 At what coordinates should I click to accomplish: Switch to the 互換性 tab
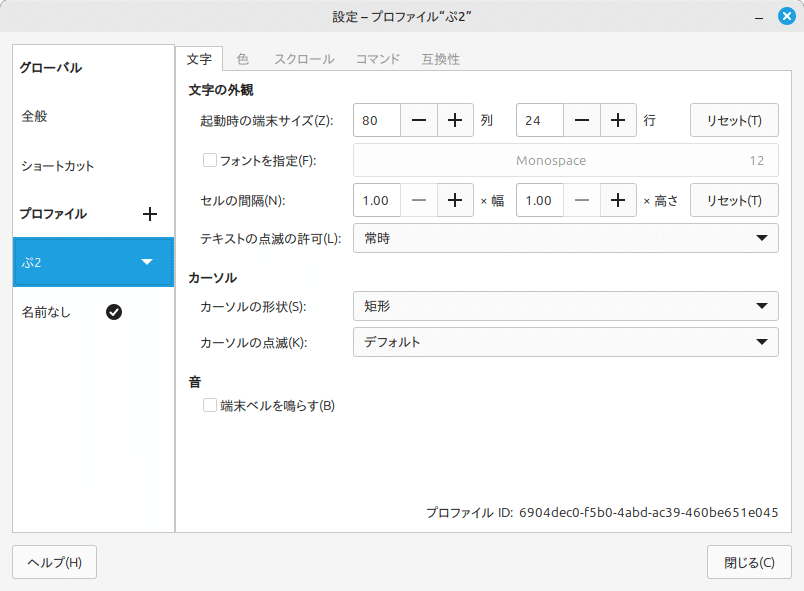pos(441,59)
